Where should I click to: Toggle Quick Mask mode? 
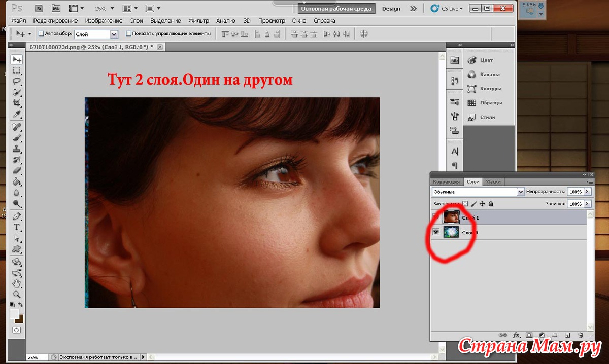(x=17, y=330)
